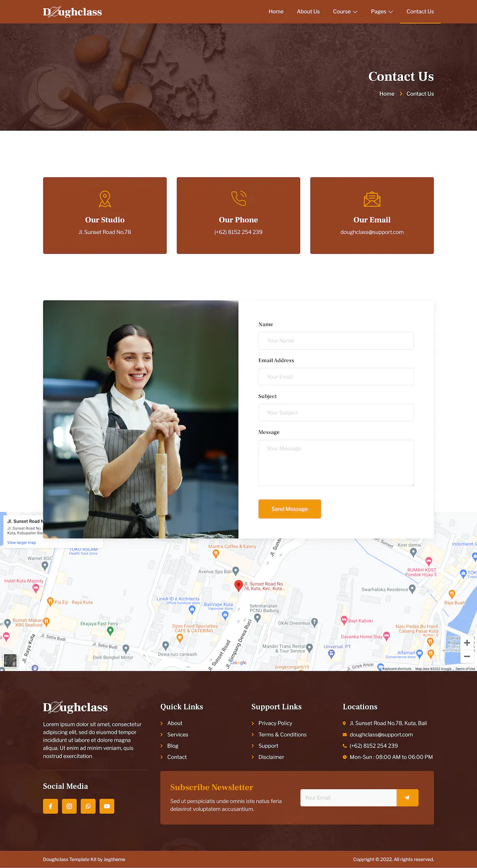Click Doughclass Template Kit by Jegtheme text
Image resolution: width=477 pixels, height=868 pixels.
84,860
